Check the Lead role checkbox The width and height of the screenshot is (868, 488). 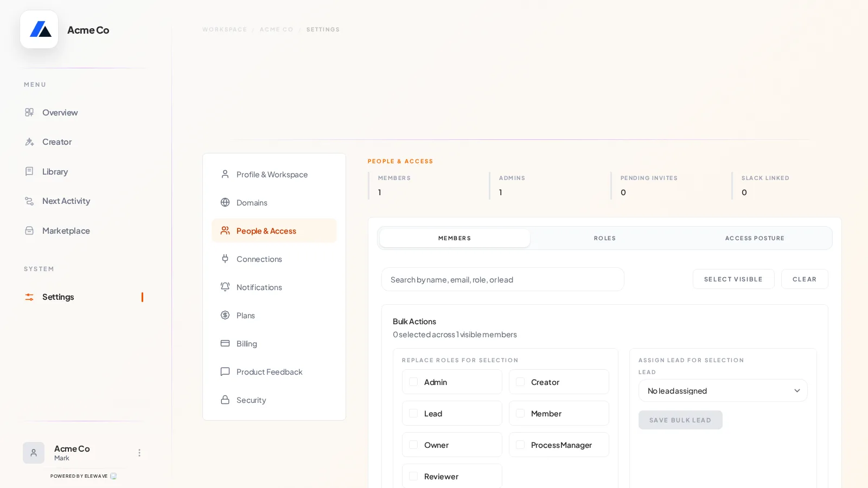[x=413, y=413]
